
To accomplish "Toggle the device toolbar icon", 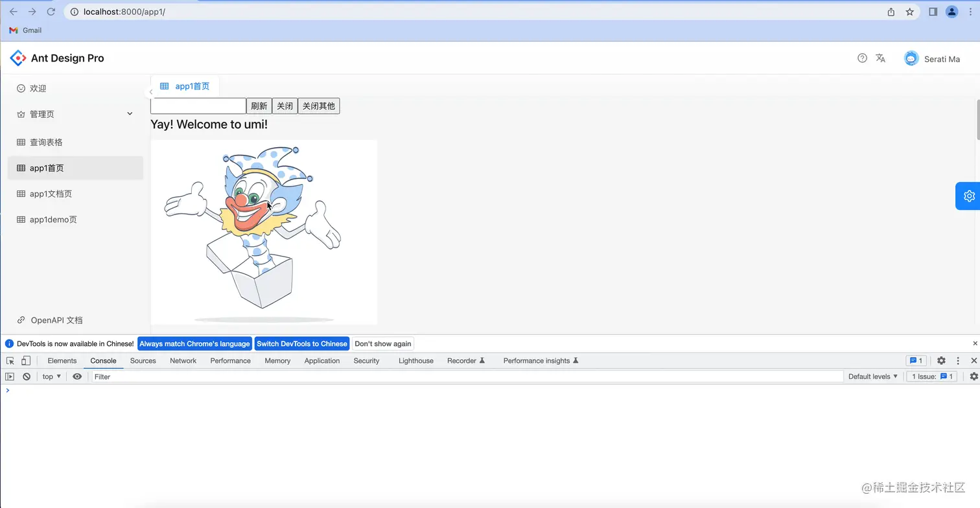I will tap(26, 361).
